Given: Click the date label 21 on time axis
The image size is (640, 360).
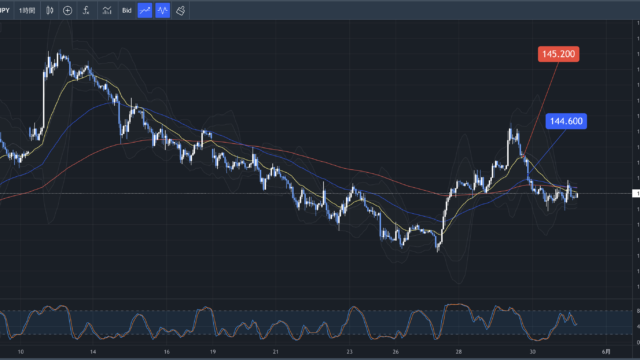Looking at the screenshot, I should [x=276, y=351].
